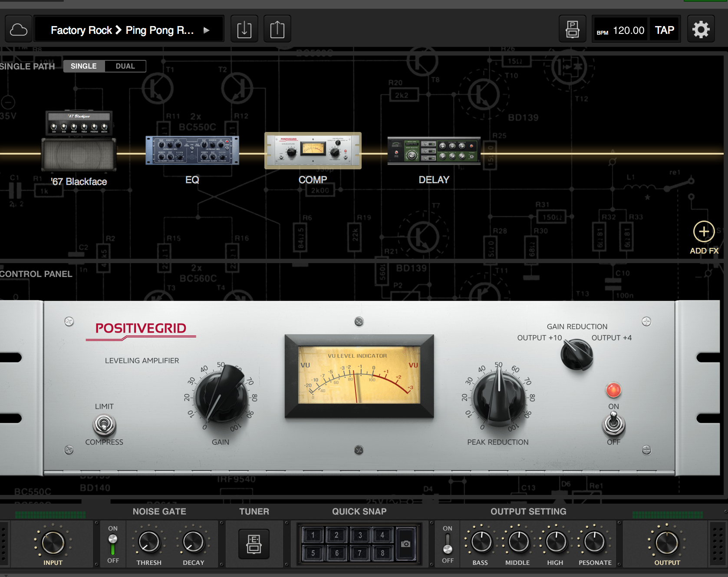This screenshot has width=728, height=577.
Task: Click the Quick Snap camera icon
Action: coord(405,544)
